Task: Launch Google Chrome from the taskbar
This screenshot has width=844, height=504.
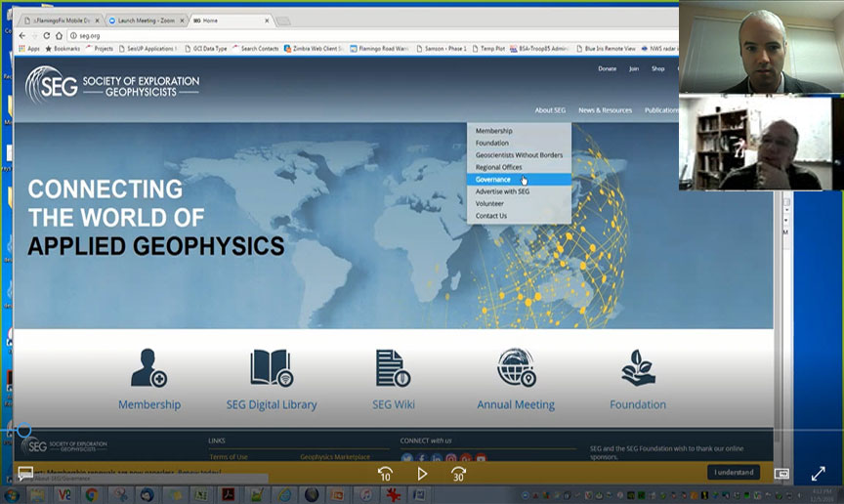Action: (x=92, y=494)
